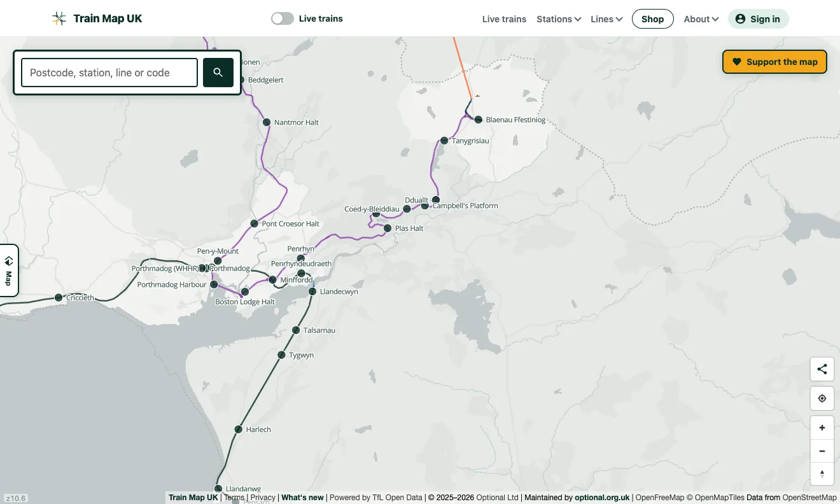
Task: Click the Coed-y-Bleiddiau label
Action: point(372,209)
